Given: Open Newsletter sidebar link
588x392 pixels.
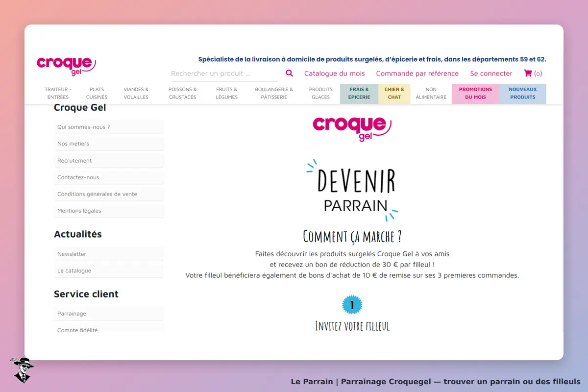Looking at the screenshot, I should click(x=108, y=254).
